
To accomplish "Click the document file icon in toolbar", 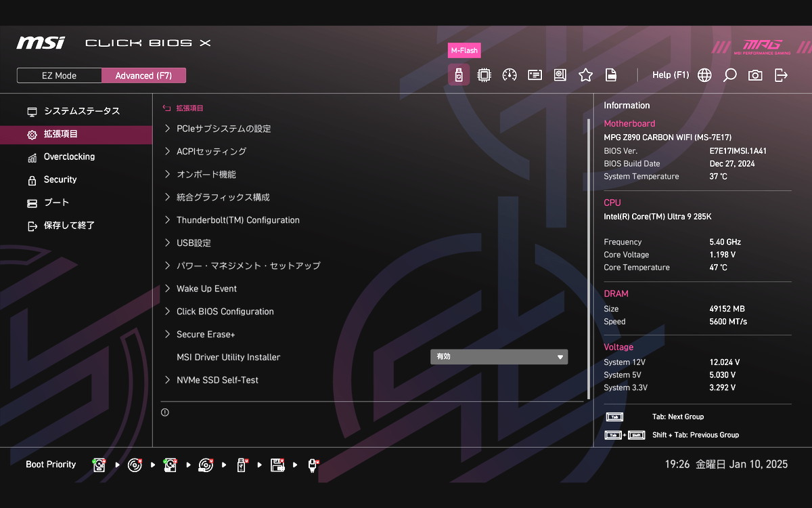I will (611, 75).
